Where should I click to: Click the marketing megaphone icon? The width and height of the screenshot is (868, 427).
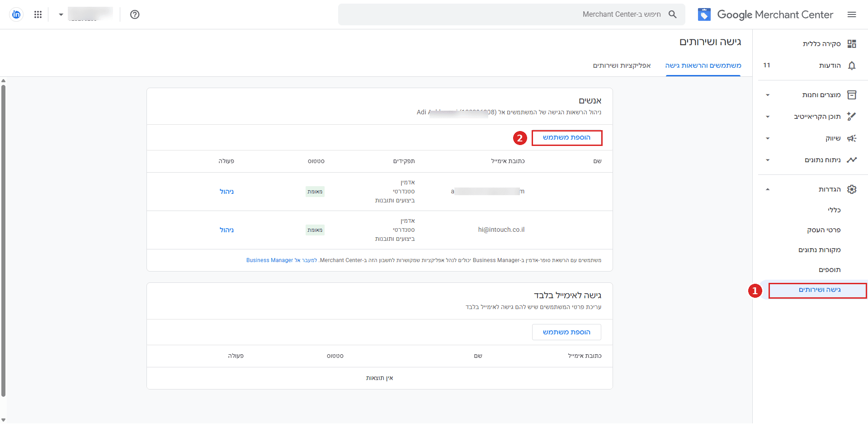click(852, 138)
